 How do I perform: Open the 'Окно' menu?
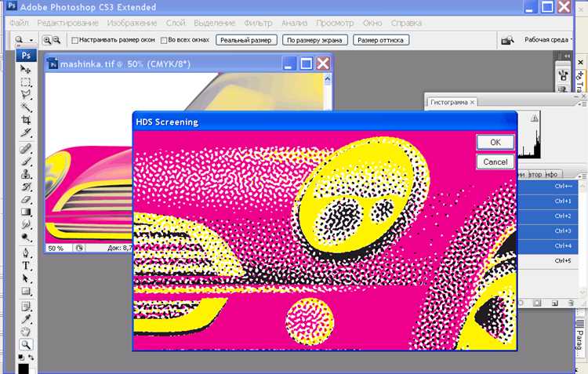point(372,23)
